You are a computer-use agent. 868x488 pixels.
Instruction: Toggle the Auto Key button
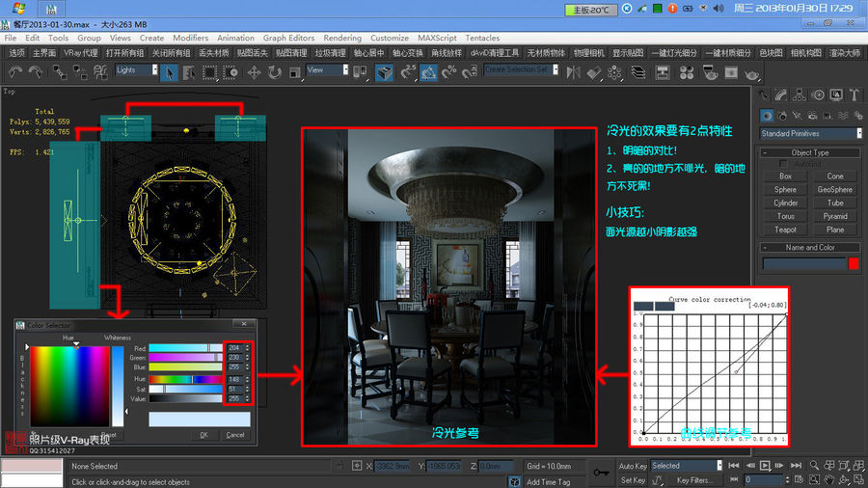(x=632, y=466)
